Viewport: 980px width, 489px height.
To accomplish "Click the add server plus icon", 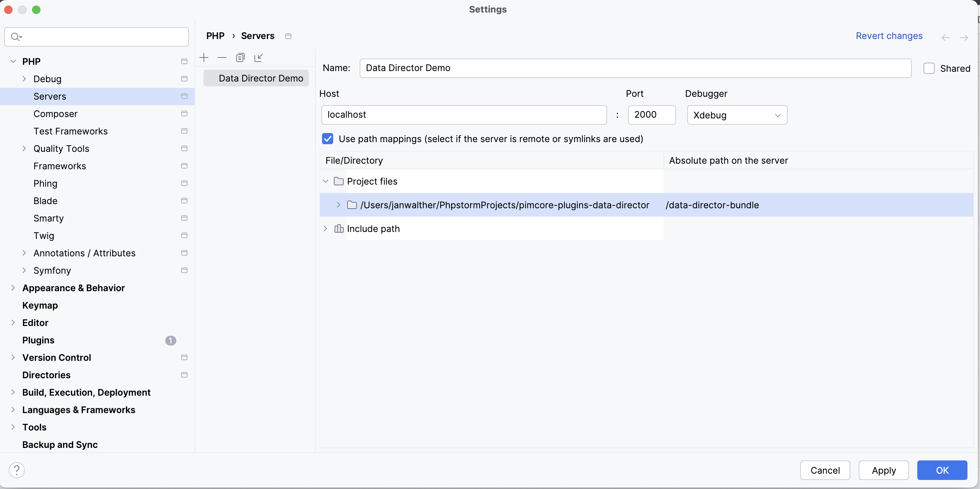I will click(204, 57).
